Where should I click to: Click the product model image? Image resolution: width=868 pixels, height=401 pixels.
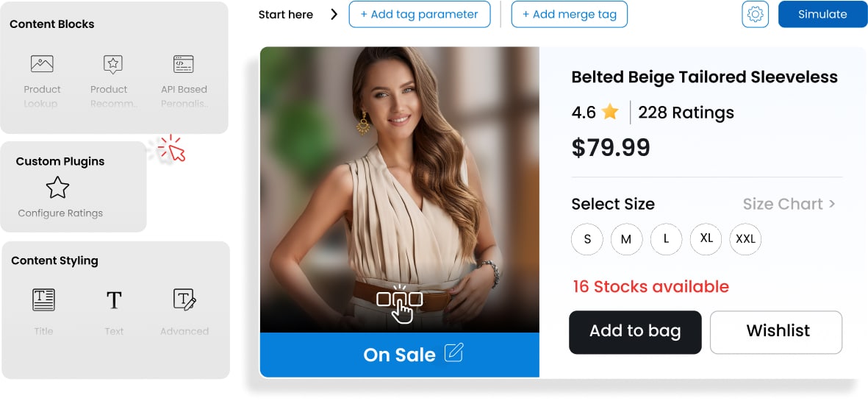[x=399, y=184]
